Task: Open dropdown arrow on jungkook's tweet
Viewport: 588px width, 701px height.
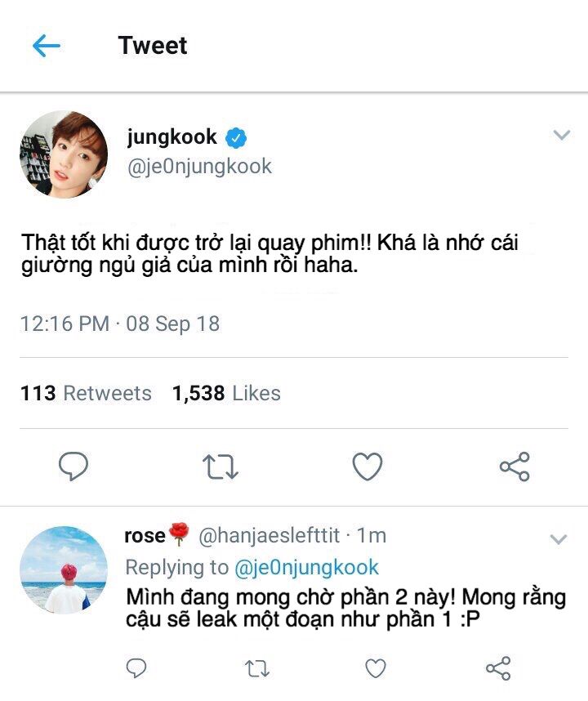Action: pyautogui.click(x=561, y=136)
